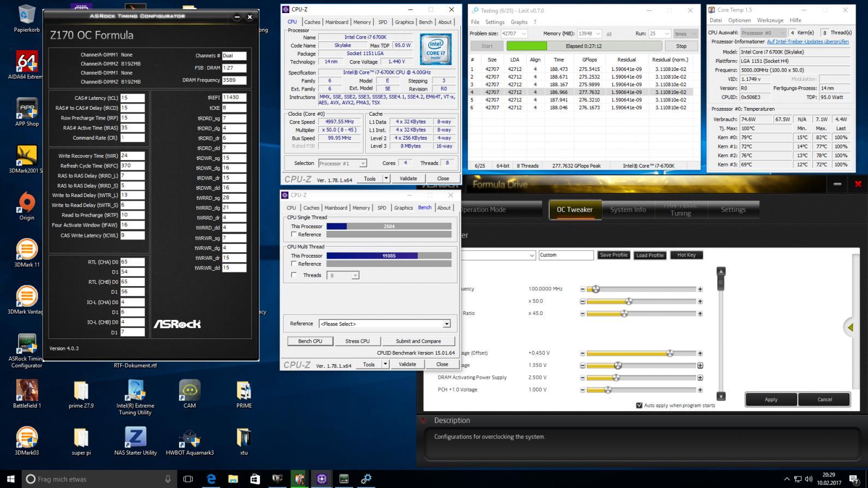Viewport: 868px width, 488px height.
Task: Click the volume icon in system tray
Action: tap(809, 479)
